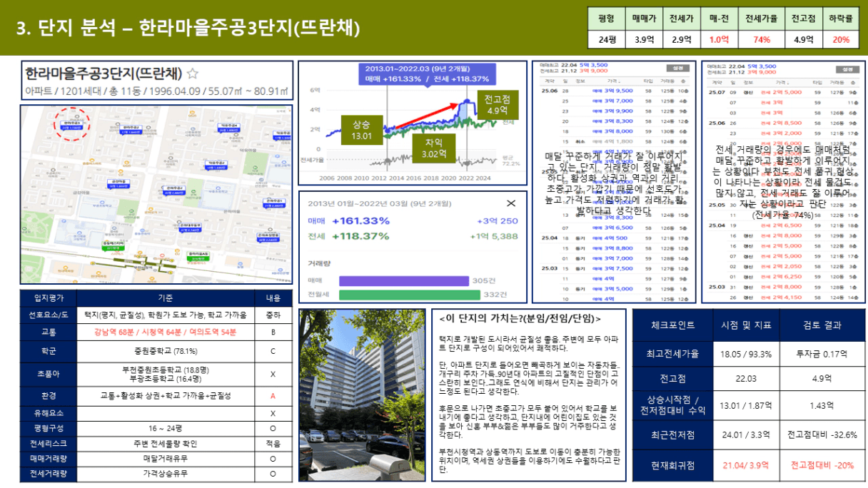Click the purple 매매 305건 volume bar
868x488 pixels.
click(x=405, y=281)
